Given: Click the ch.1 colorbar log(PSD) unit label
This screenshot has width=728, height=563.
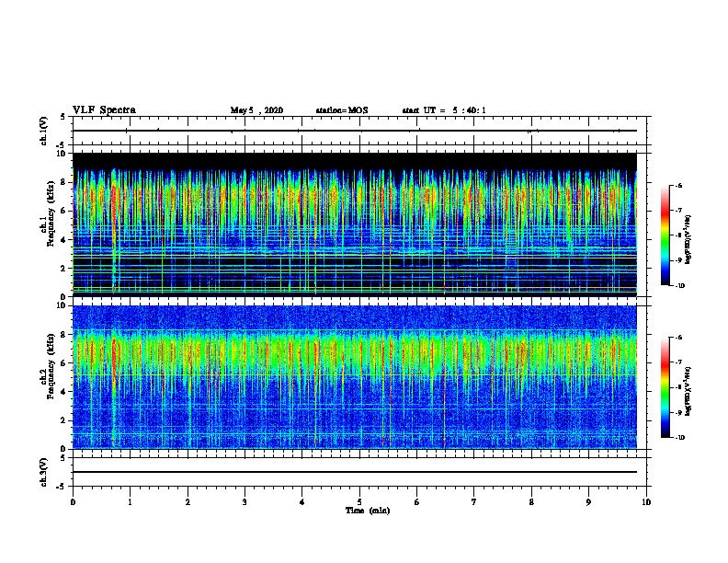Looking at the screenshot, I should (x=688, y=239).
